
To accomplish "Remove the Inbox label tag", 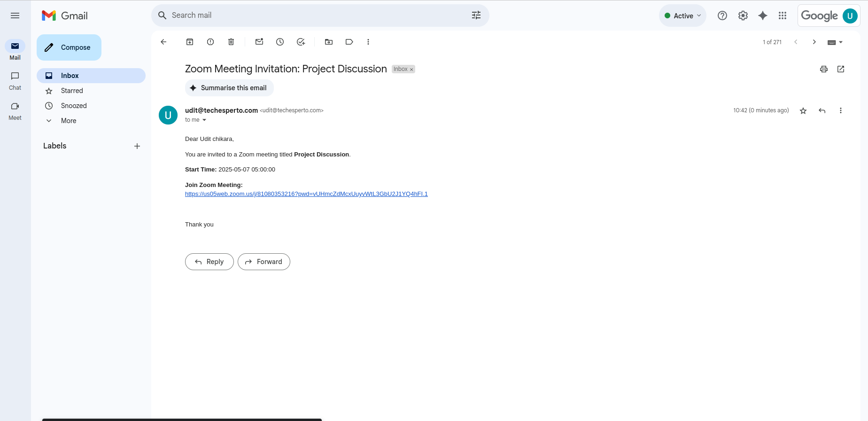I will tap(411, 70).
